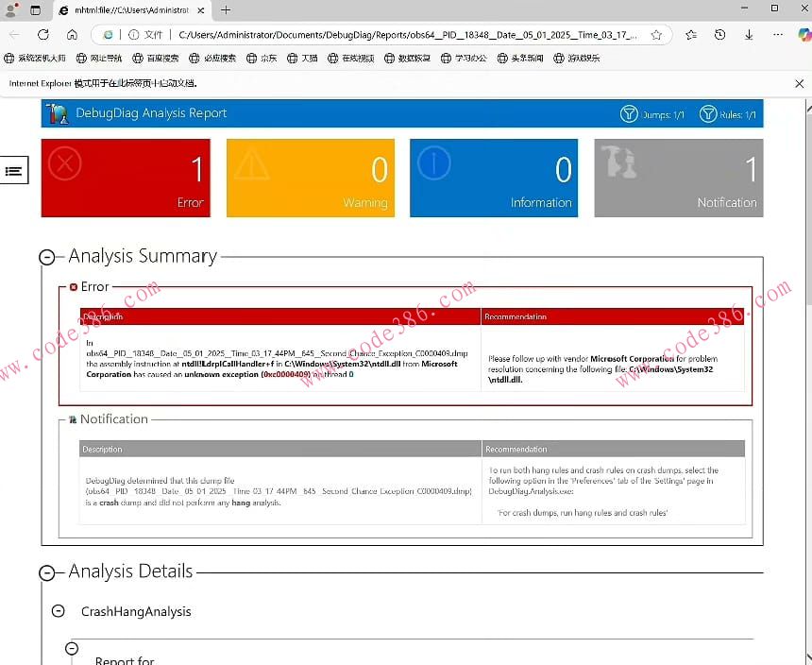Image resolution: width=812 pixels, height=665 pixels.
Task: Collapse the Analysis Details section
Action: [x=46, y=572]
